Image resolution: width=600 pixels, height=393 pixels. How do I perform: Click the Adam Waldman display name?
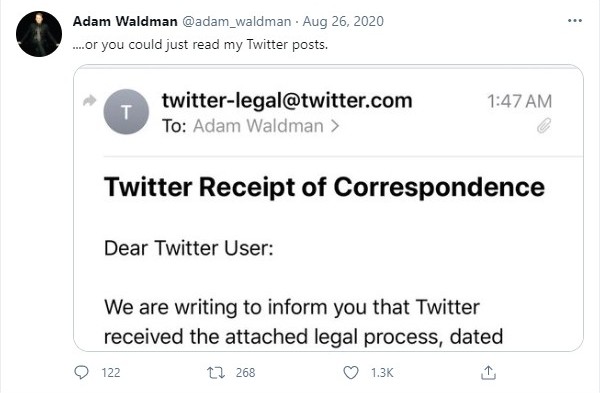click(125, 21)
